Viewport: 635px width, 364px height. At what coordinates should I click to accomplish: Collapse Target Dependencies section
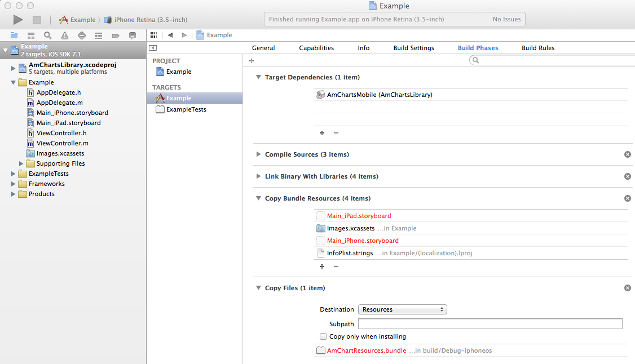258,77
